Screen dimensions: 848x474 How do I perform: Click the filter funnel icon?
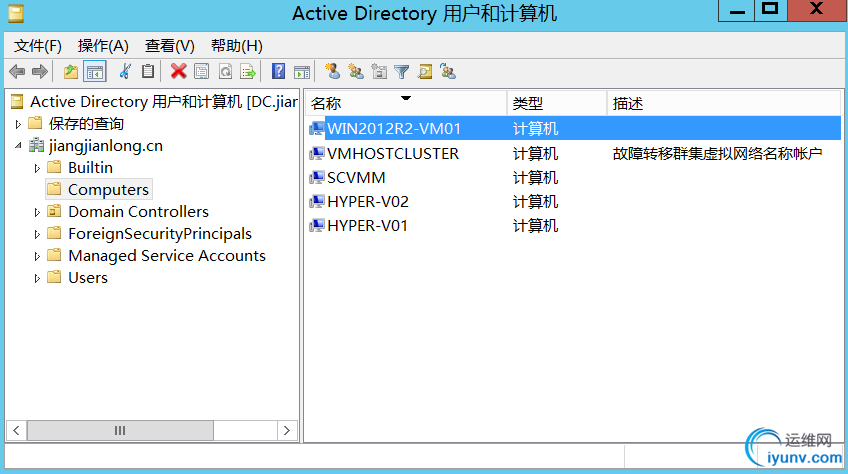pyautogui.click(x=402, y=71)
